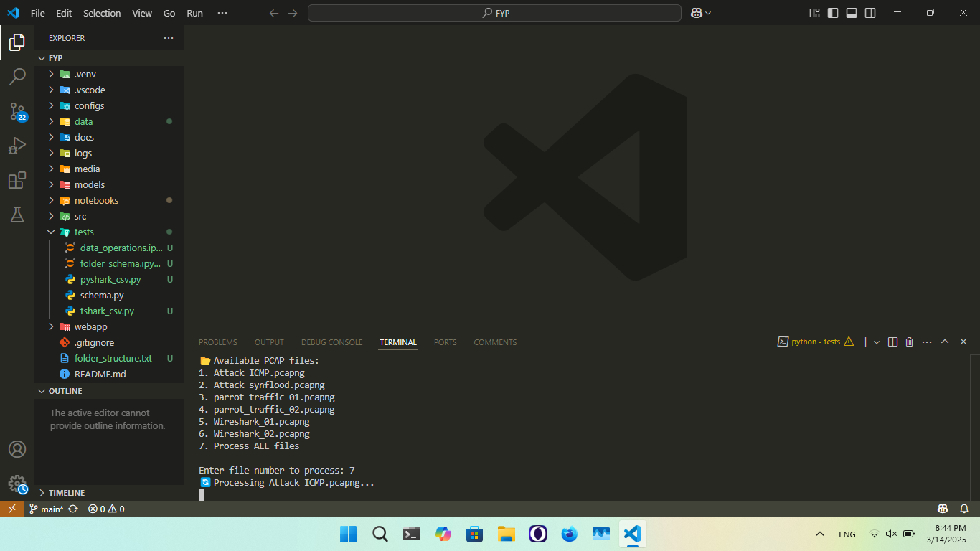Show more menu items via ellipsis
The width and height of the screenshot is (980, 551).
coord(222,13)
